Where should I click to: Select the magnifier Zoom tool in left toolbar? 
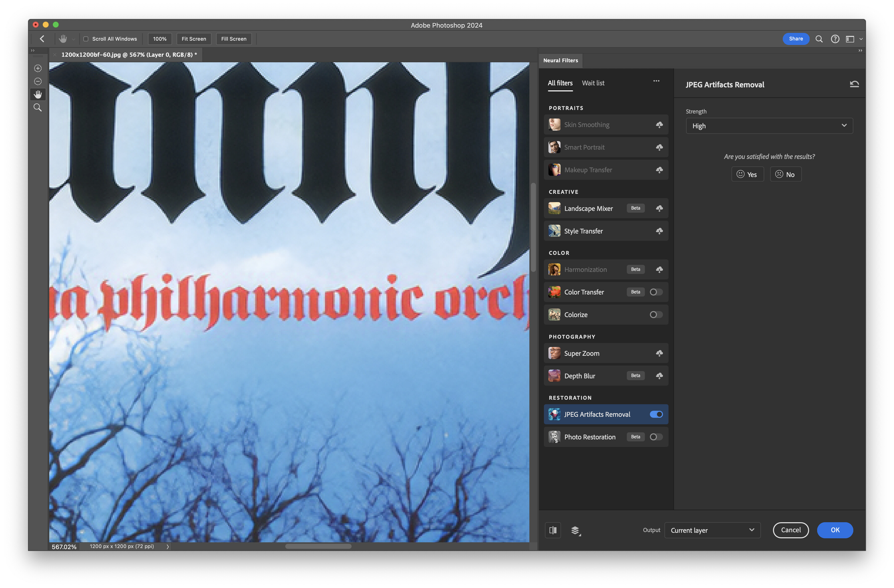(x=38, y=108)
